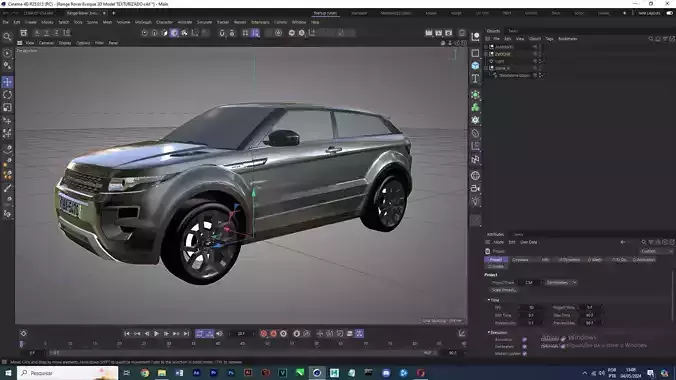The height and width of the screenshot is (380, 676).
Task: Toggle the Animation execution checkbox
Action: [x=525, y=339]
